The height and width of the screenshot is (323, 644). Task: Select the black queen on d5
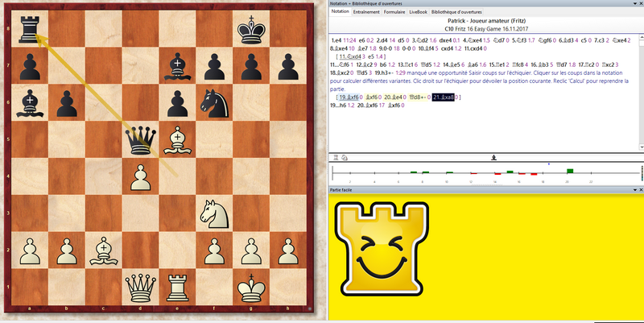(140, 140)
